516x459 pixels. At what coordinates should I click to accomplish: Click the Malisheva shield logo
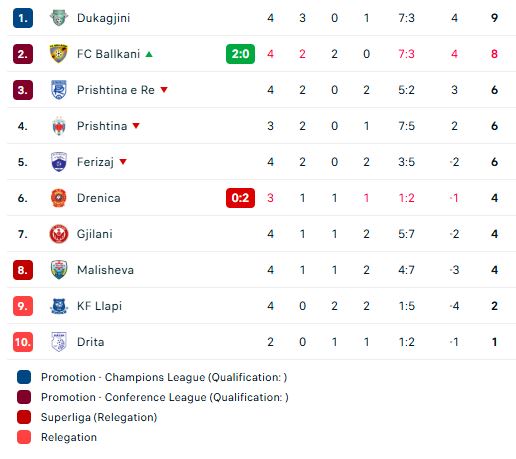59,270
